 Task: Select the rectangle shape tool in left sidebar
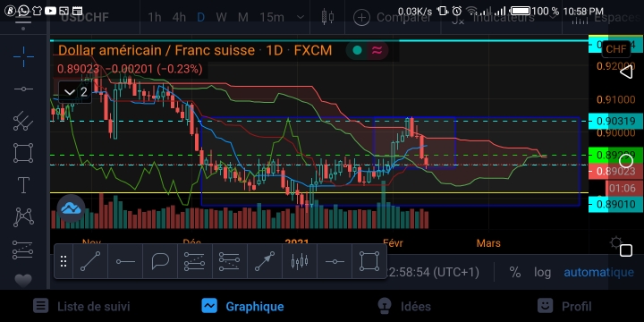click(x=23, y=153)
